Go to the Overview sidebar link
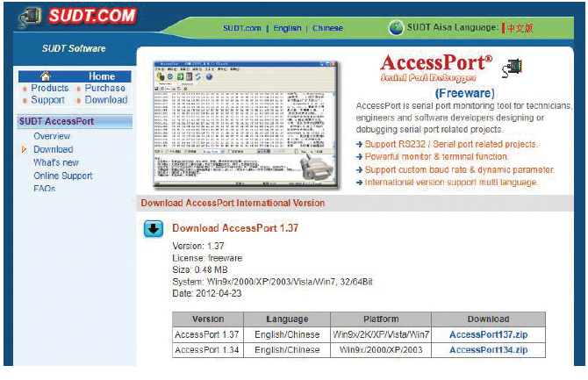 coord(52,136)
